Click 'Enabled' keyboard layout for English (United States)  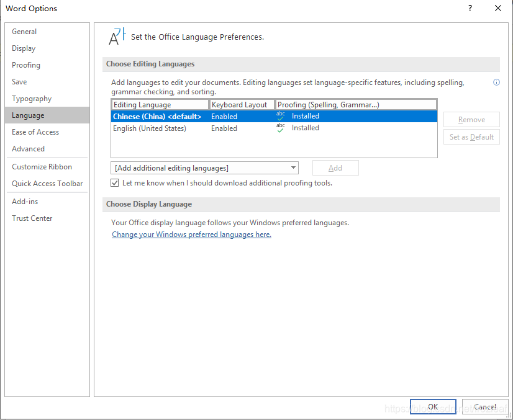[x=224, y=128]
